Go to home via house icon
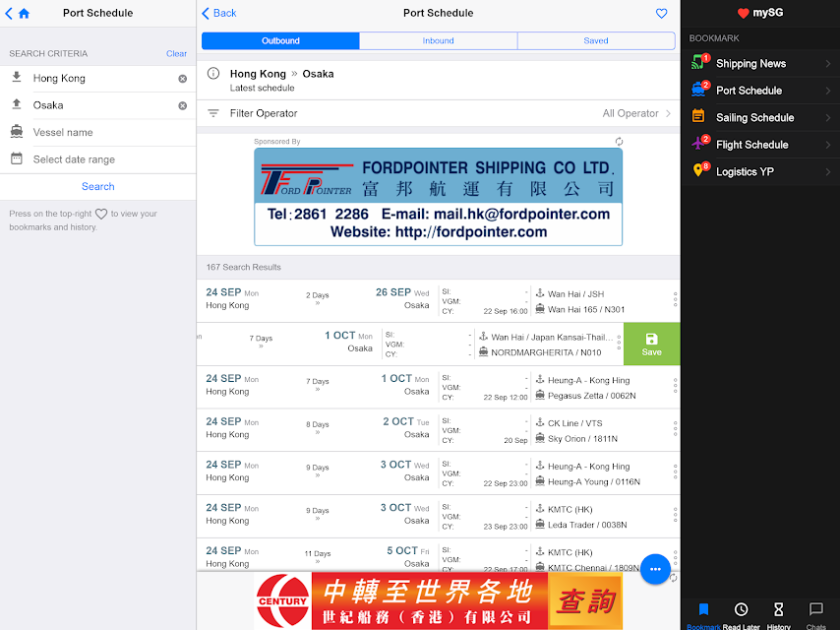This screenshot has width=840, height=630. pyautogui.click(x=25, y=14)
